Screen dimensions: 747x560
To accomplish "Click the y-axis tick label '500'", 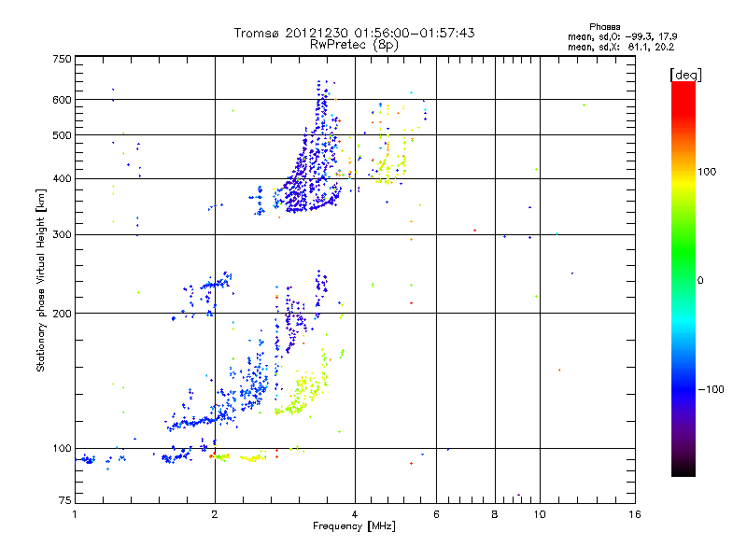I will pos(63,135).
